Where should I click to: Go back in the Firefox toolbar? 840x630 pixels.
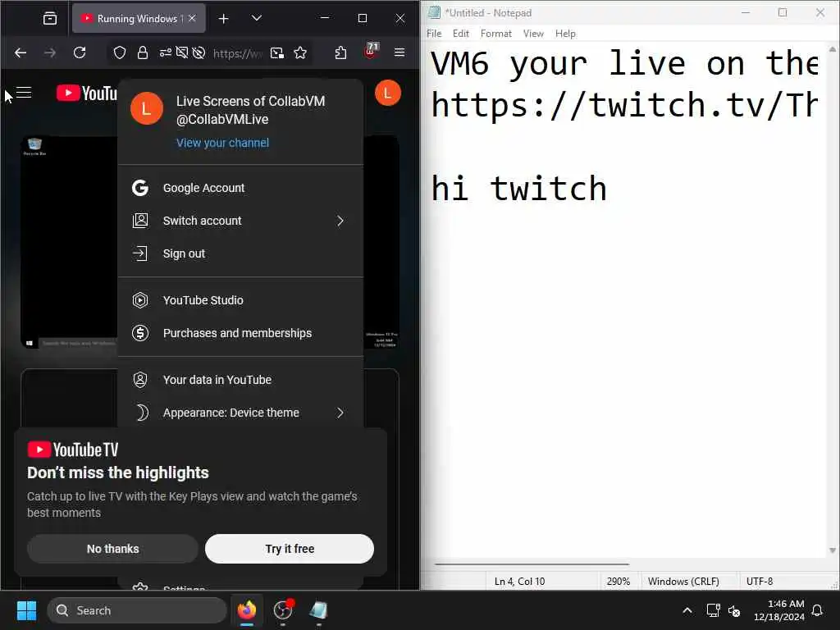click(x=21, y=52)
